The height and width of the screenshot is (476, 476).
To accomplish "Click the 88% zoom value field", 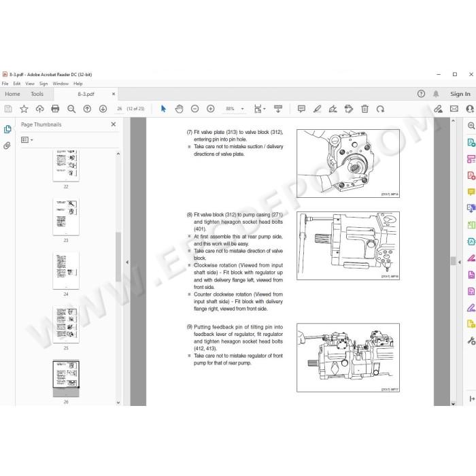I will pyautogui.click(x=230, y=109).
